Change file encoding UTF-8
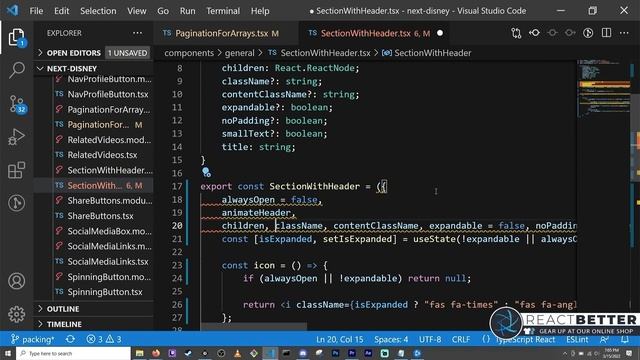640x360 pixels. click(x=430, y=339)
